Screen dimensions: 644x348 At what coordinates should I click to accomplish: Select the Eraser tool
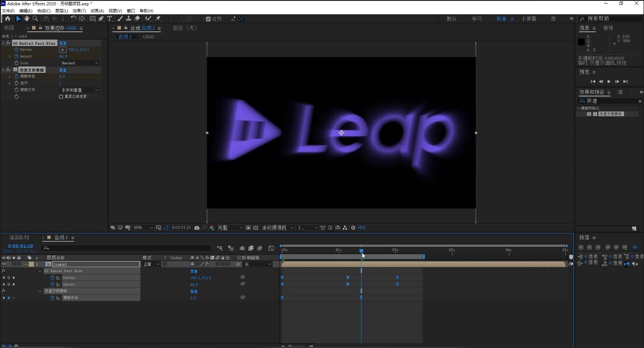click(137, 19)
